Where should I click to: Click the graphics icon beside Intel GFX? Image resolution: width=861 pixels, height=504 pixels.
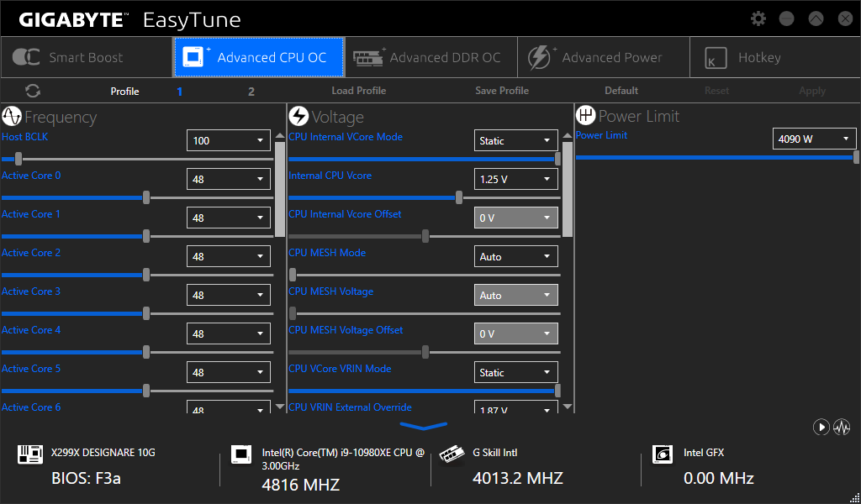(663, 454)
